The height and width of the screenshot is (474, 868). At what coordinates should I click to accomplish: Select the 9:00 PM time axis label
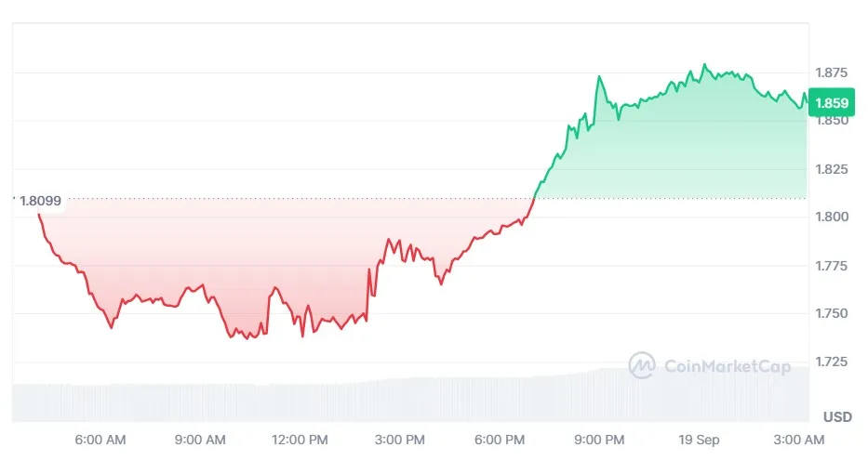pyautogui.click(x=600, y=440)
